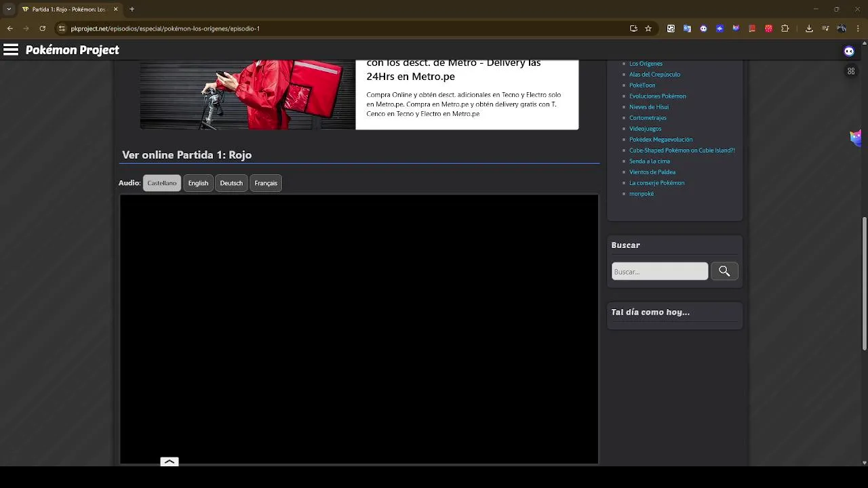
Task: Open Chrome's three-dot menu
Action: pos(858,28)
